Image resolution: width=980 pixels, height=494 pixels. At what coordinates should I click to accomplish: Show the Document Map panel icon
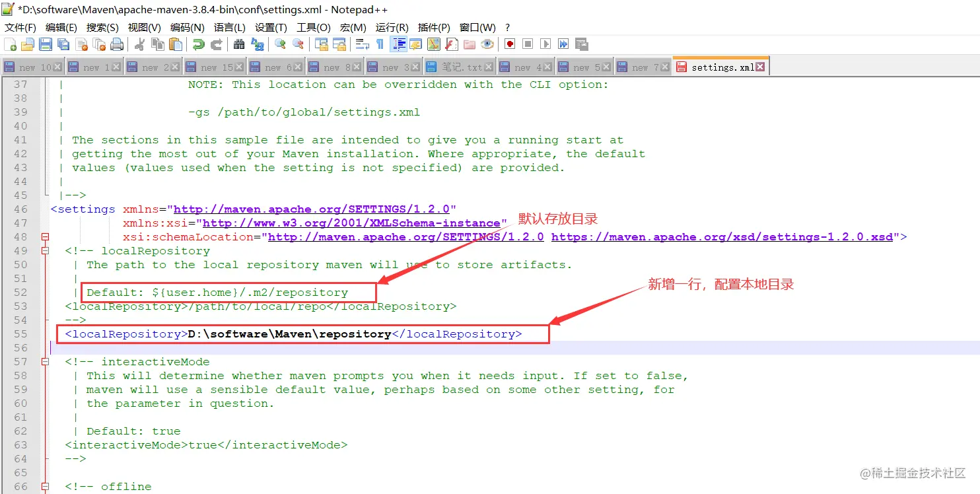click(433, 44)
